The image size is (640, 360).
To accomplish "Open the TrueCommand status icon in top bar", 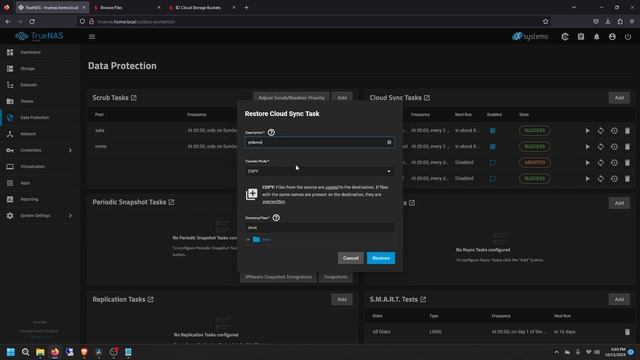I will pyautogui.click(x=565, y=37).
